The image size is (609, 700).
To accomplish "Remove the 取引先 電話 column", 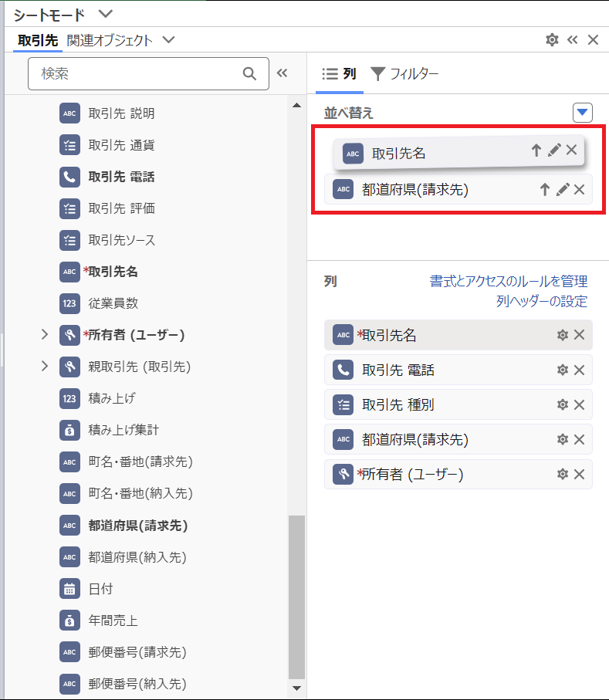I will (x=579, y=370).
